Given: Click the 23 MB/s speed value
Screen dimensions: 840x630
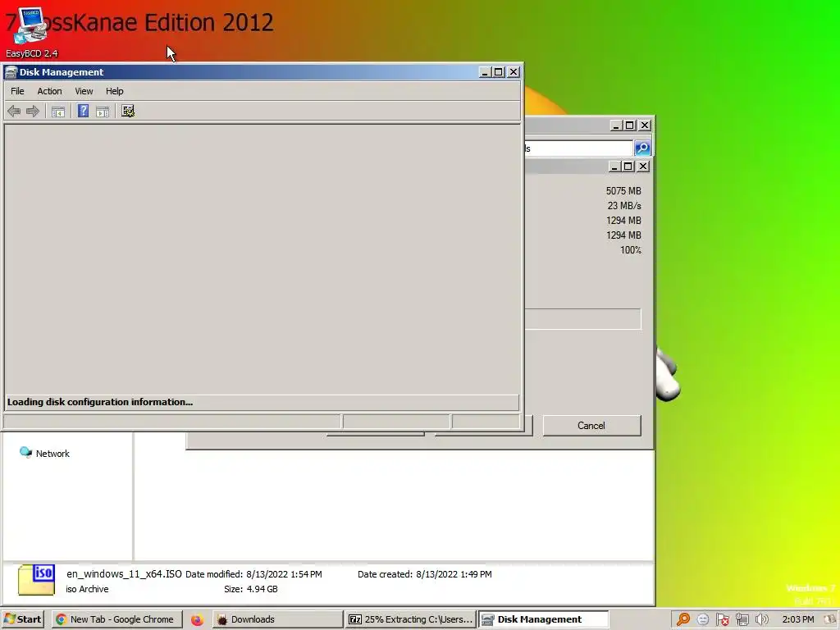Looking at the screenshot, I should coord(624,206).
